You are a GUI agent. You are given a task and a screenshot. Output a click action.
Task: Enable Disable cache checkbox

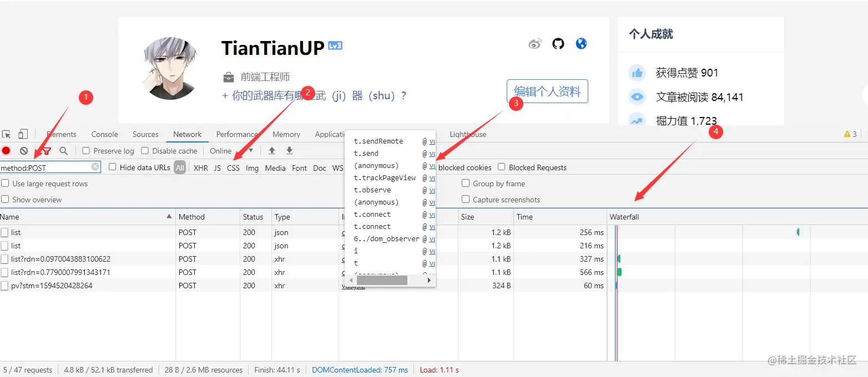(x=145, y=151)
